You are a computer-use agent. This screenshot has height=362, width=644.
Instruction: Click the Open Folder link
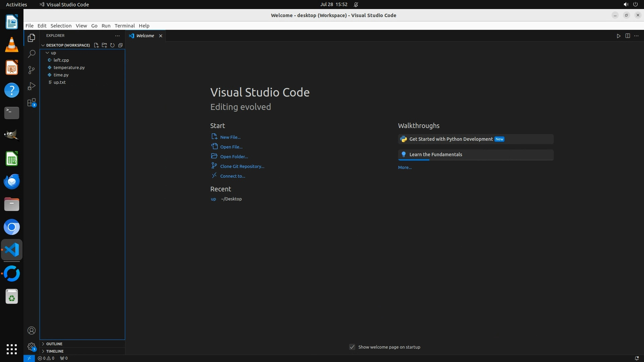point(234,157)
